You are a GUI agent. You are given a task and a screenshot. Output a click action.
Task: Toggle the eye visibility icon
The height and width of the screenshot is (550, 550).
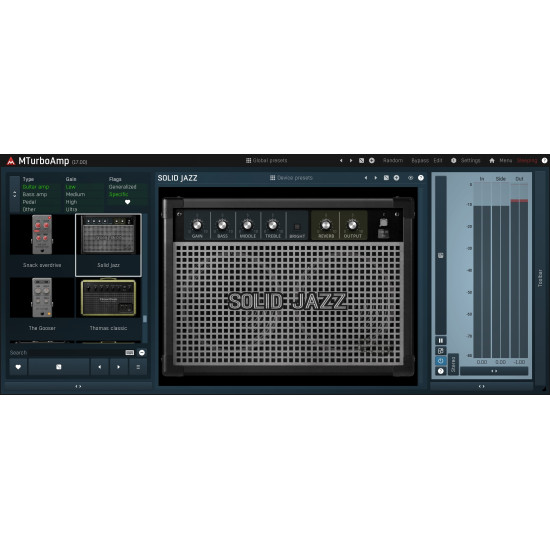pos(410,178)
